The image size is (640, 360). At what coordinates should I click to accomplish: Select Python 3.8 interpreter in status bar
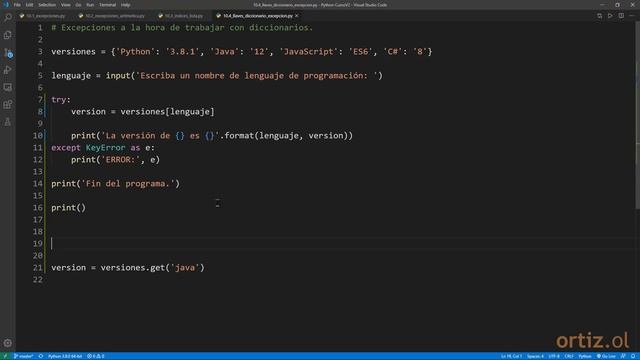[x=65, y=356]
